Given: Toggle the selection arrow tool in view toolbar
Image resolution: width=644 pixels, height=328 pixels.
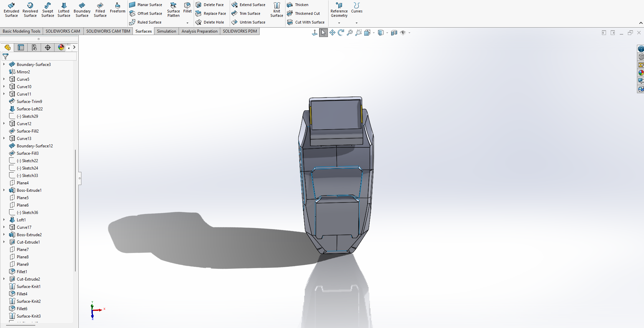Looking at the screenshot, I should [323, 33].
